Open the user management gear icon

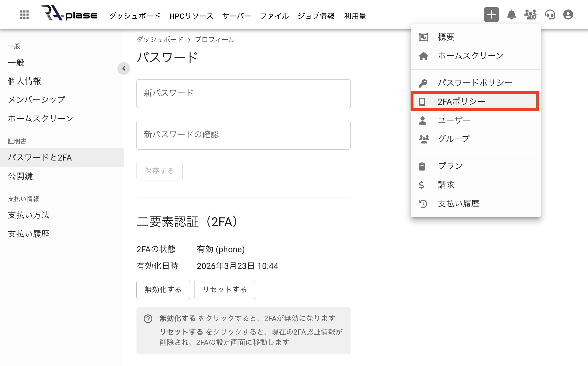[531, 15]
